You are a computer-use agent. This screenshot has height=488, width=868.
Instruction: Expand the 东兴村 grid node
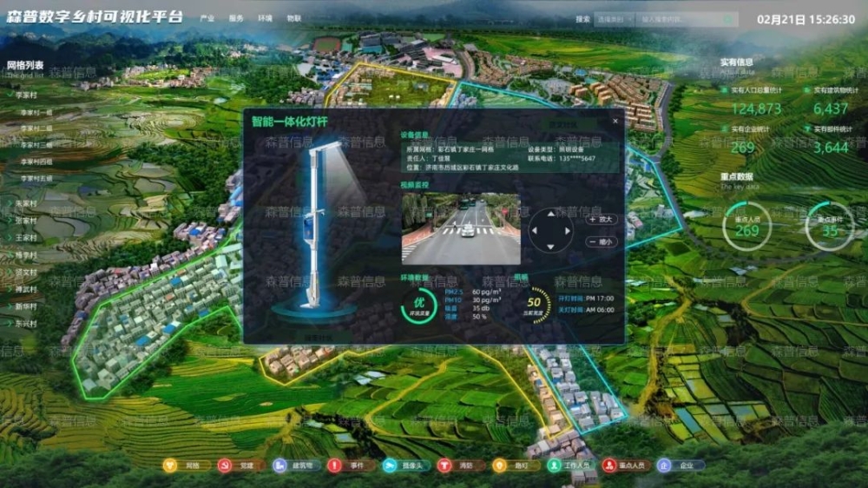tap(10, 324)
